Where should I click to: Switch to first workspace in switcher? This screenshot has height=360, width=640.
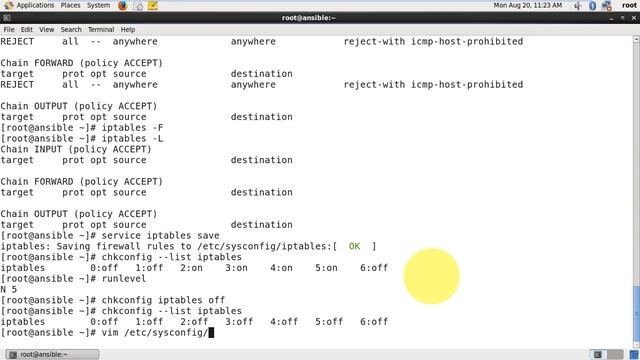pos(598,354)
